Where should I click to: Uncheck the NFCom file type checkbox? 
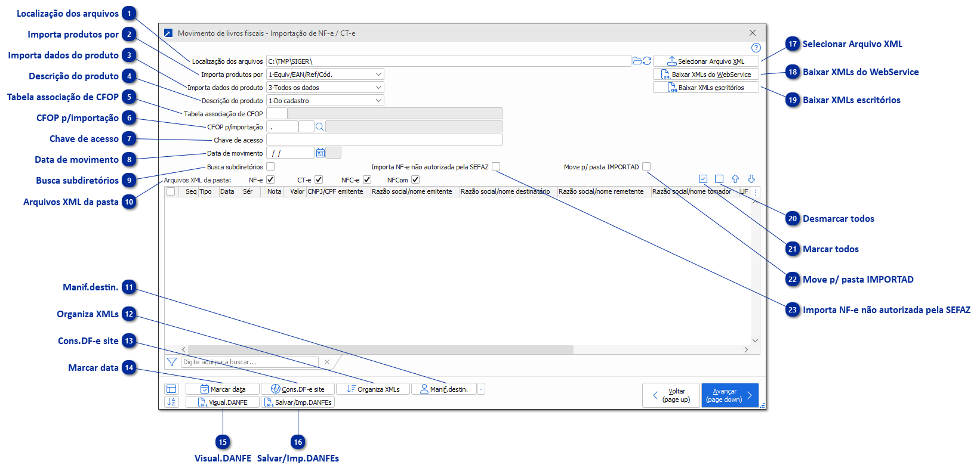tap(415, 179)
